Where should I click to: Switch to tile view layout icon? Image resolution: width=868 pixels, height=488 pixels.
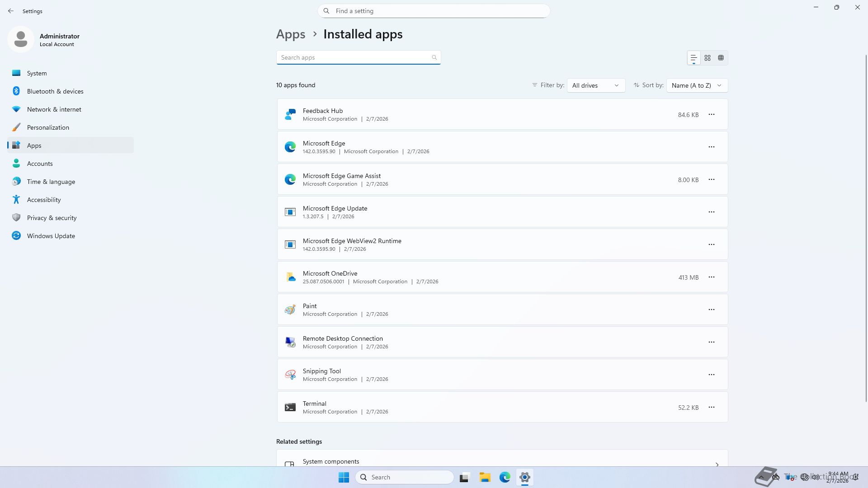tap(721, 58)
